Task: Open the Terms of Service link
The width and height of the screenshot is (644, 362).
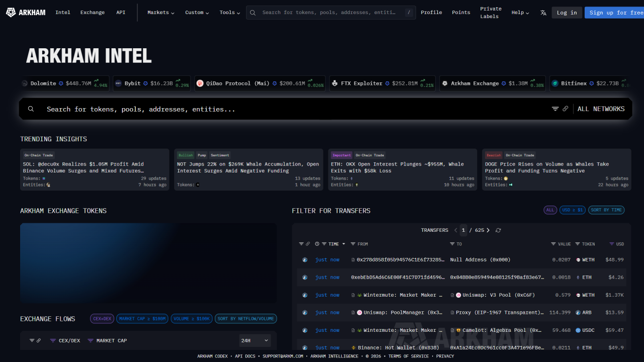Action: pos(409,356)
